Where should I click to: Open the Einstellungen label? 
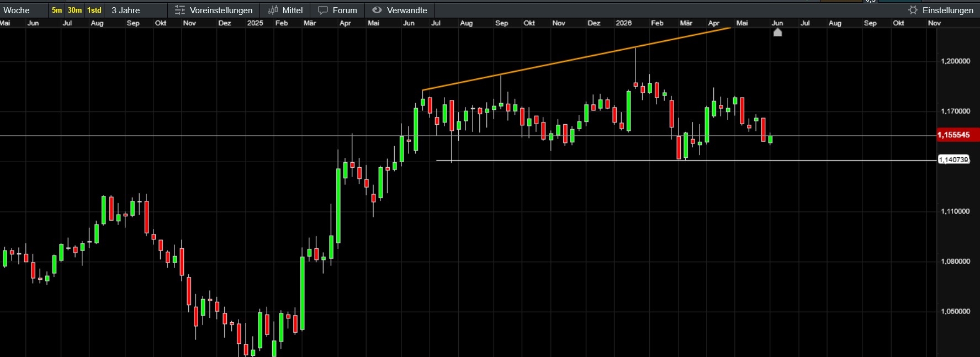point(948,10)
